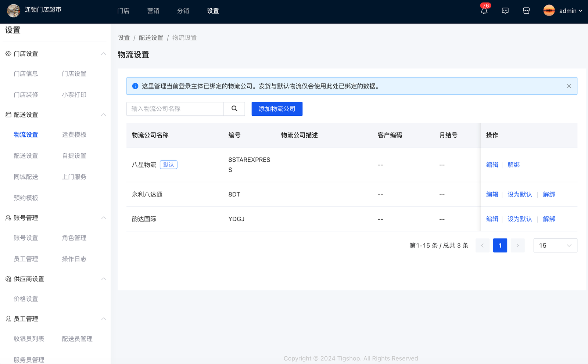Screen dimensions: 588x364
Task: Open the notification bell with 76 badge
Action: [484, 11]
